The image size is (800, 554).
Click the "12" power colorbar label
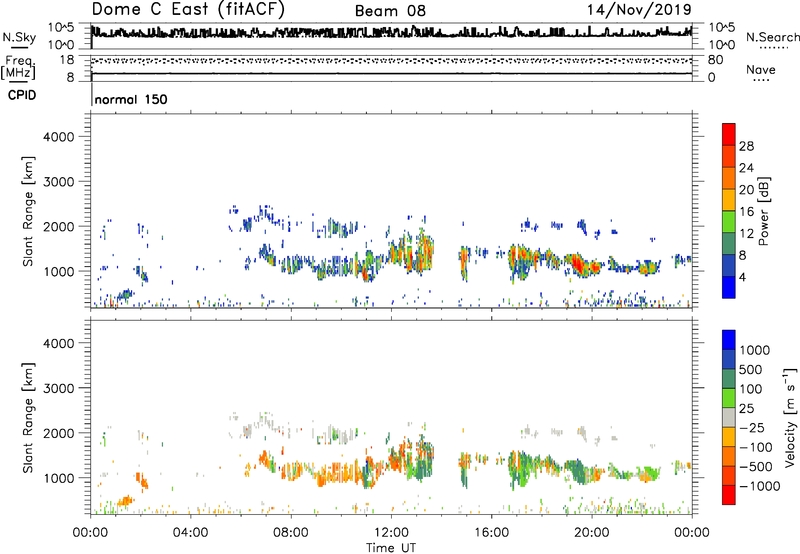click(x=746, y=234)
